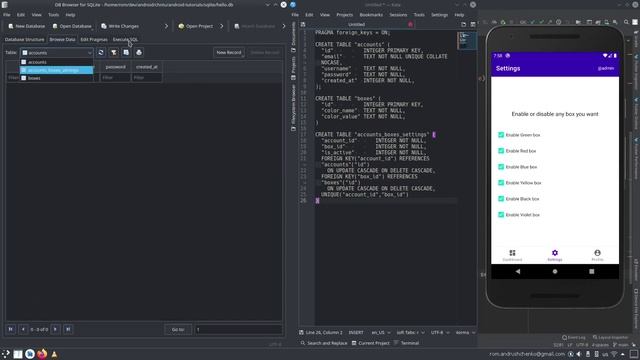Go to previous page of records

pos(23,329)
